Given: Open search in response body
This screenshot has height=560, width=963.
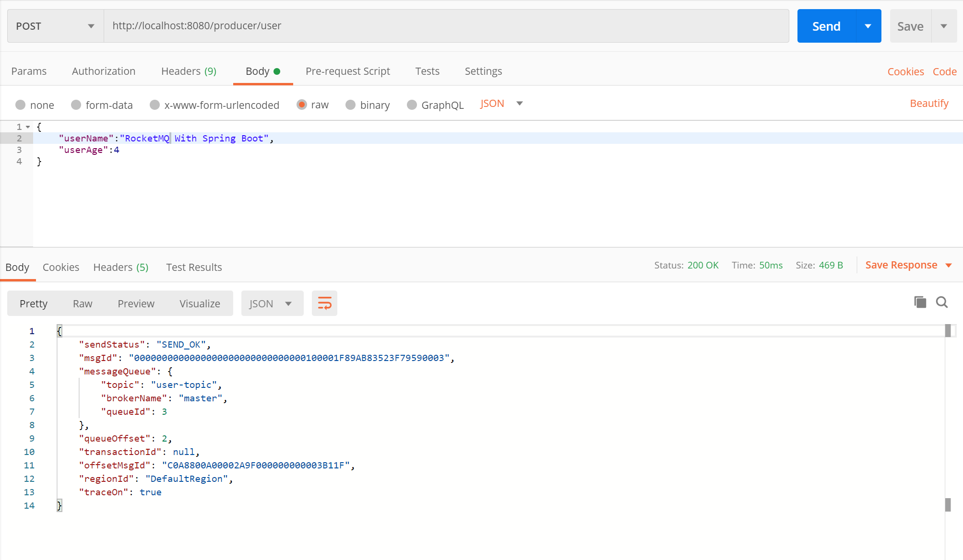Looking at the screenshot, I should [941, 302].
